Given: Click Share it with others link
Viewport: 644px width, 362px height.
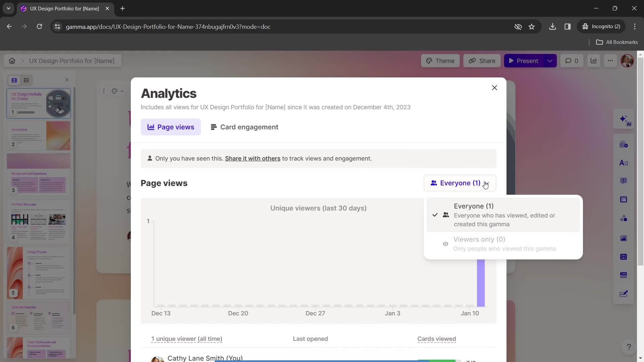Looking at the screenshot, I should (253, 158).
